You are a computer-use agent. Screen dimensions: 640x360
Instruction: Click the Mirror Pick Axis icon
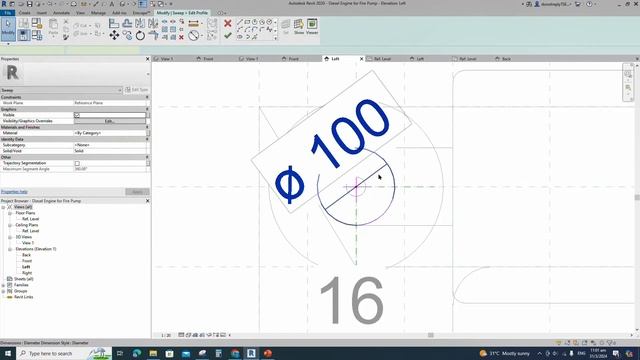pos(140,24)
